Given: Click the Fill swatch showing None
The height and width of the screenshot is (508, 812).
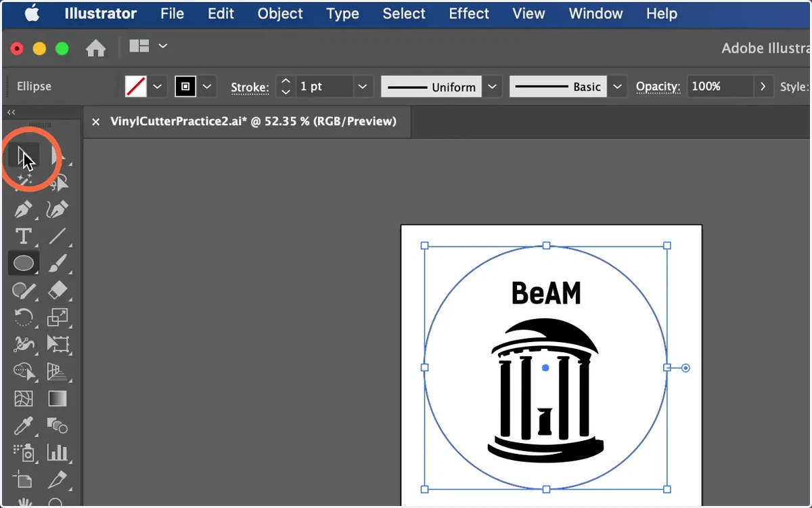Looking at the screenshot, I should click(136, 87).
